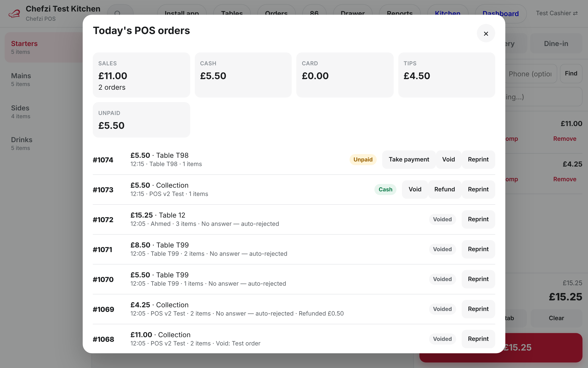Click the Chefzi chef hat logo
588x368 pixels.
click(14, 14)
